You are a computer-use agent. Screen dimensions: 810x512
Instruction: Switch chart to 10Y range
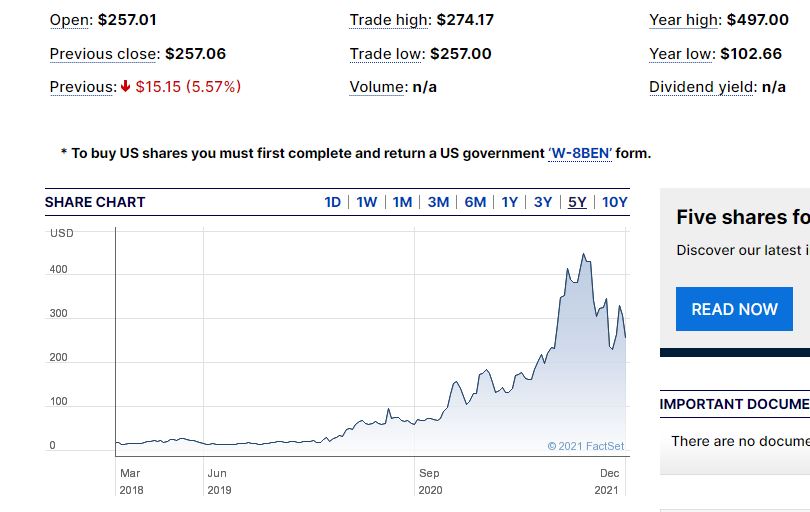coord(615,202)
